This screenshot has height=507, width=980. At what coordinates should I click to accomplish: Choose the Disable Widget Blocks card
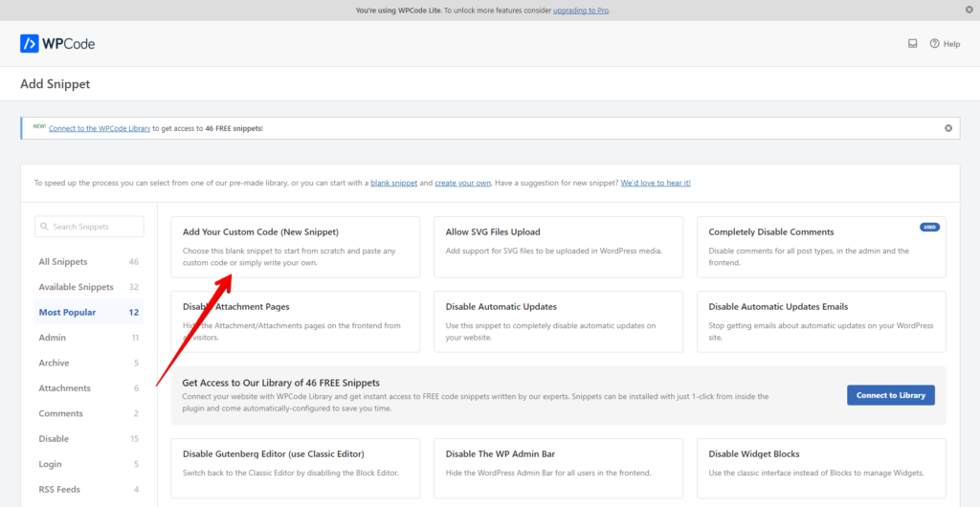pyautogui.click(x=821, y=469)
